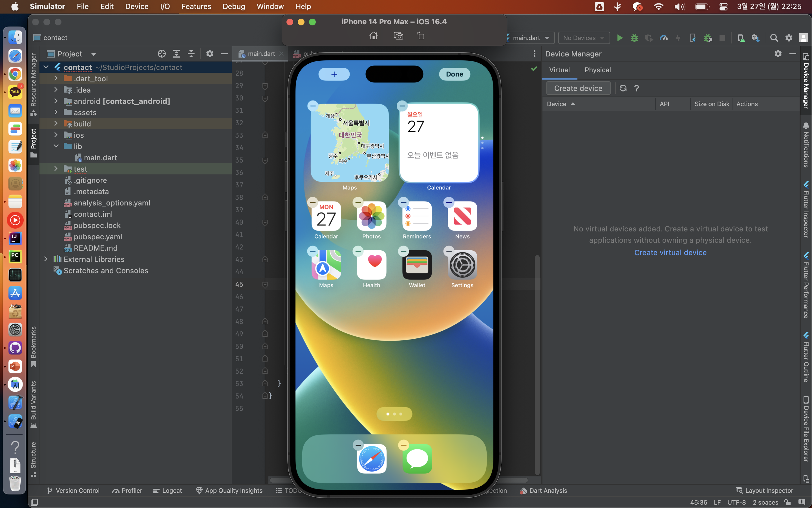This screenshot has height=508, width=812.
Task: Open the Photos app on simulator
Action: (x=372, y=216)
